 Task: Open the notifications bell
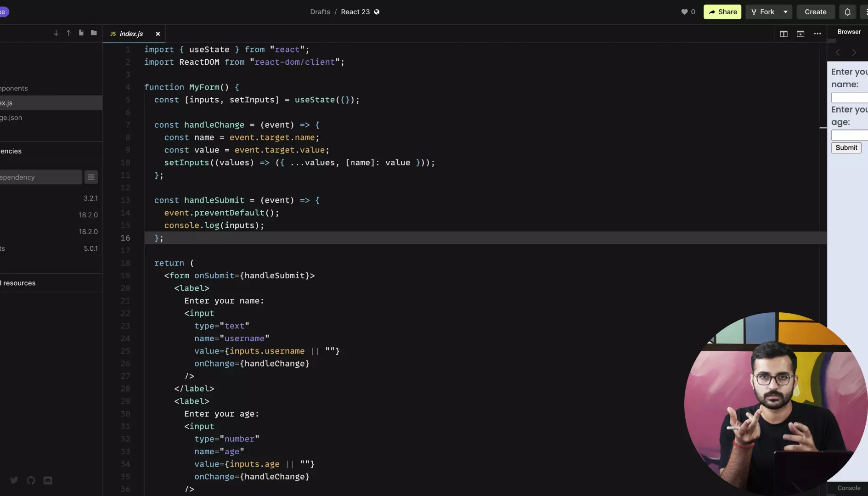click(847, 12)
